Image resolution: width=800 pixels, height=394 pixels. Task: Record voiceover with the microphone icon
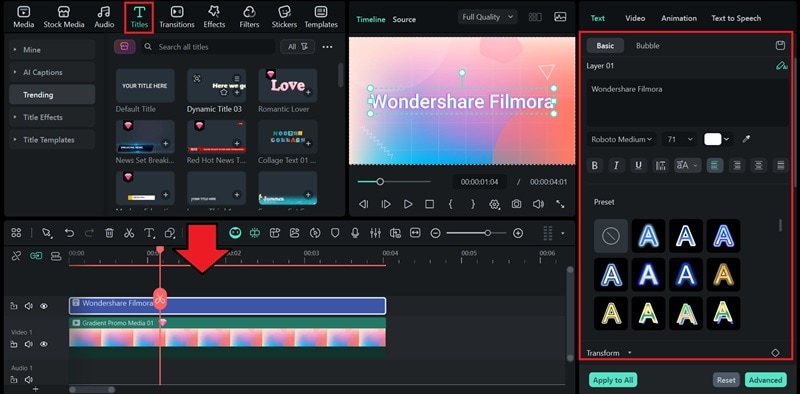355,233
